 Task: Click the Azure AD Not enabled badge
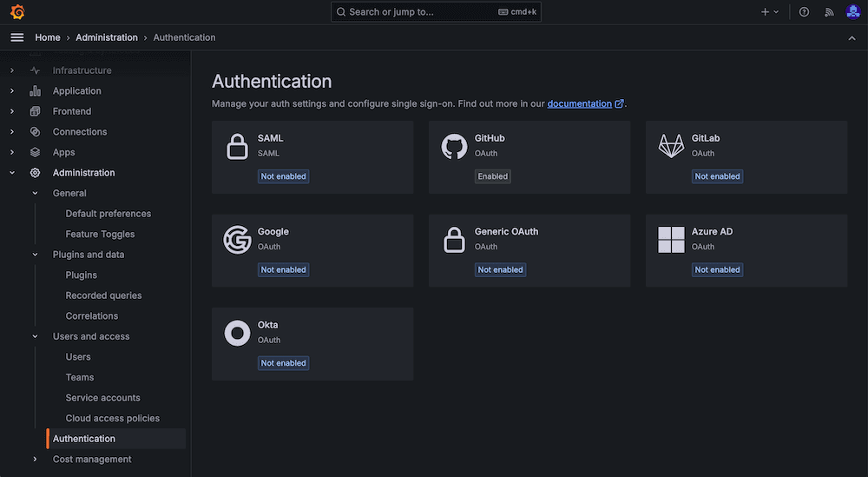pyautogui.click(x=718, y=270)
